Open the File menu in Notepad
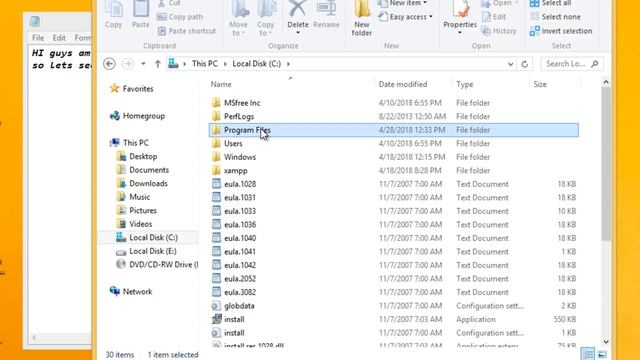Viewport: 640px width, 360px height. coord(38,38)
